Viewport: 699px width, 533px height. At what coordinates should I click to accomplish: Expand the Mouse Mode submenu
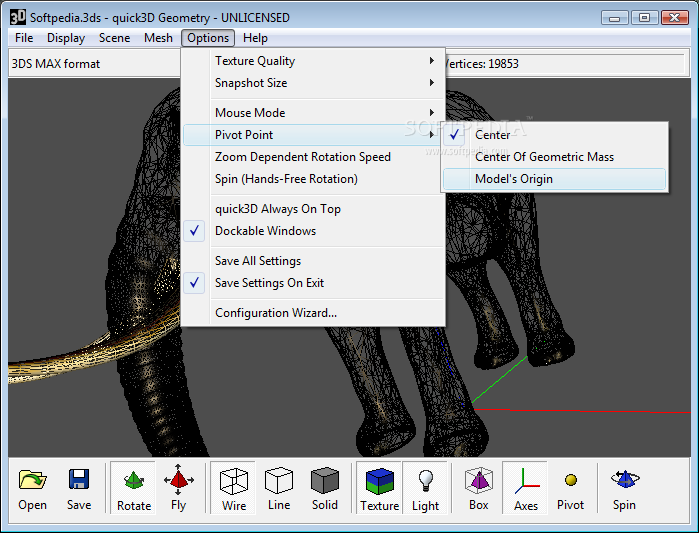[x=313, y=113]
